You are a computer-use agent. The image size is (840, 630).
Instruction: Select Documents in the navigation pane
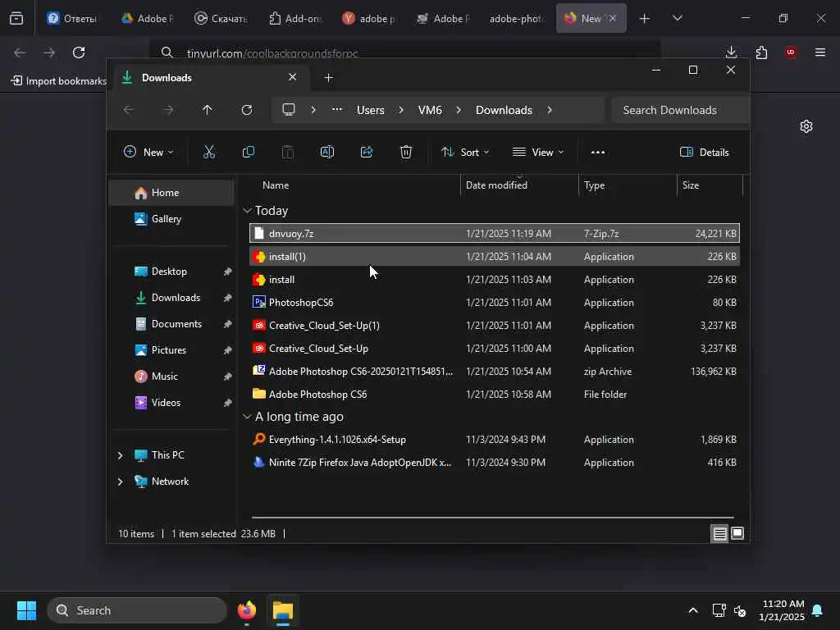point(171,324)
